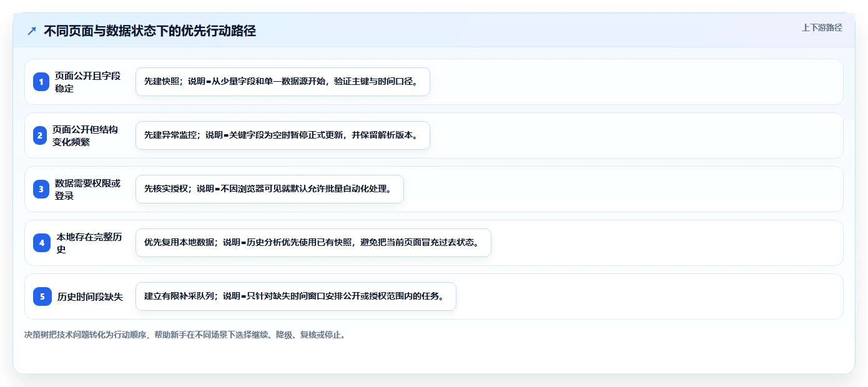This screenshot has width=868, height=387.
Task: Click the footer note starting with 决策树把技术问题
Action: pyautogui.click(x=185, y=335)
